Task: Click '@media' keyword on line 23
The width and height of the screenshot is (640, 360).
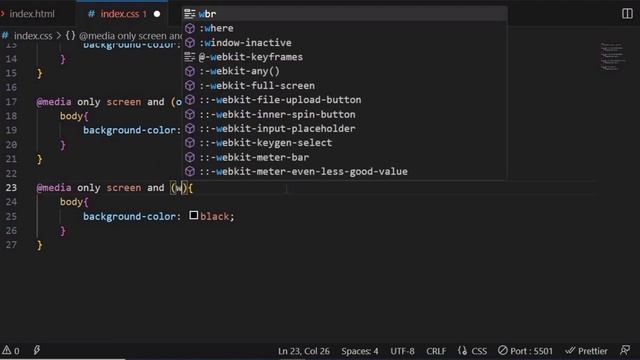Action: [x=53, y=188]
